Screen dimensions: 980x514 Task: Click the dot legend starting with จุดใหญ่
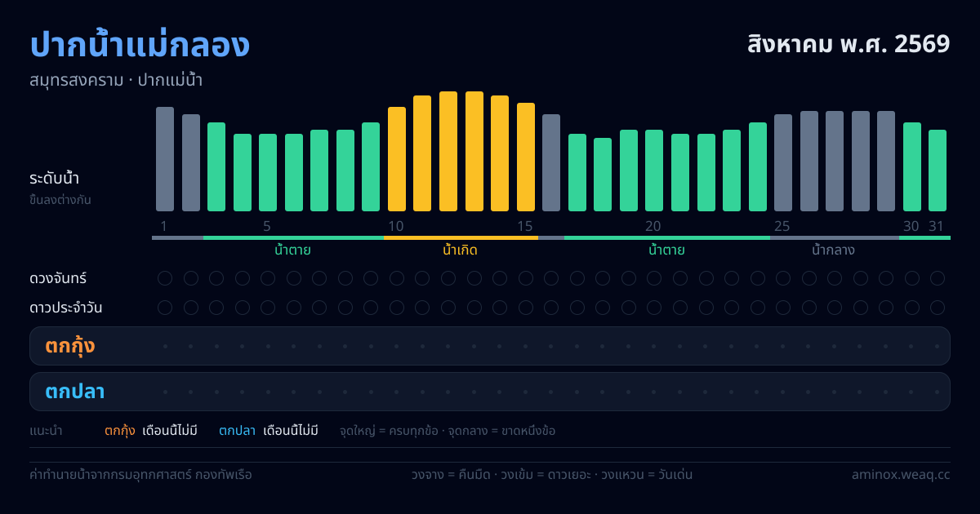point(448,431)
